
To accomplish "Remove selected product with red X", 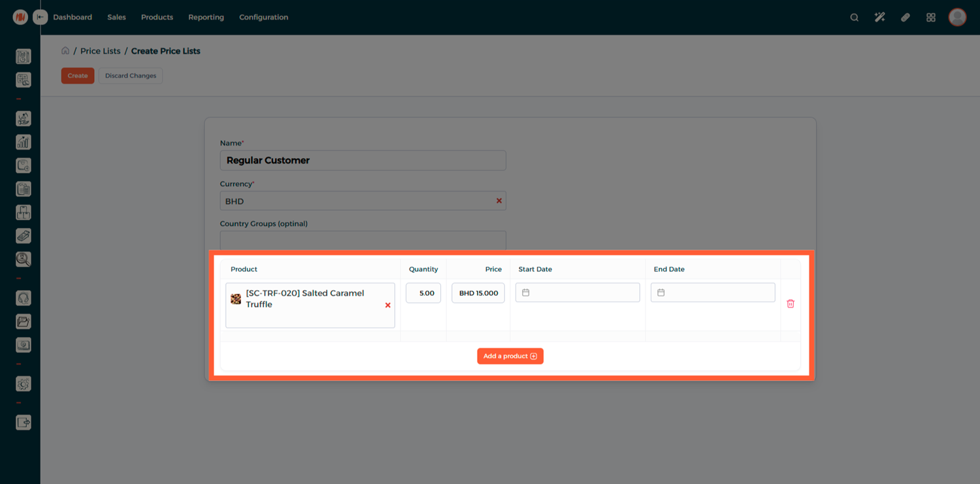I will [387, 305].
